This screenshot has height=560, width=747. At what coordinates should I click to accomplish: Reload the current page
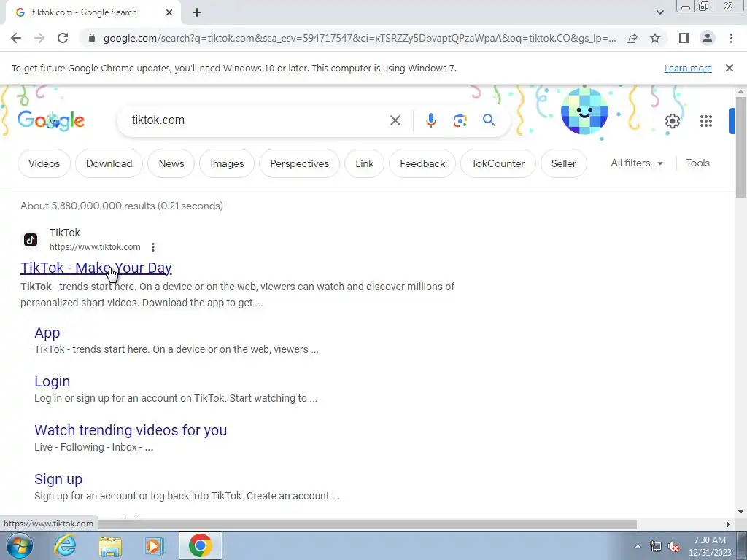coord(63,38)
